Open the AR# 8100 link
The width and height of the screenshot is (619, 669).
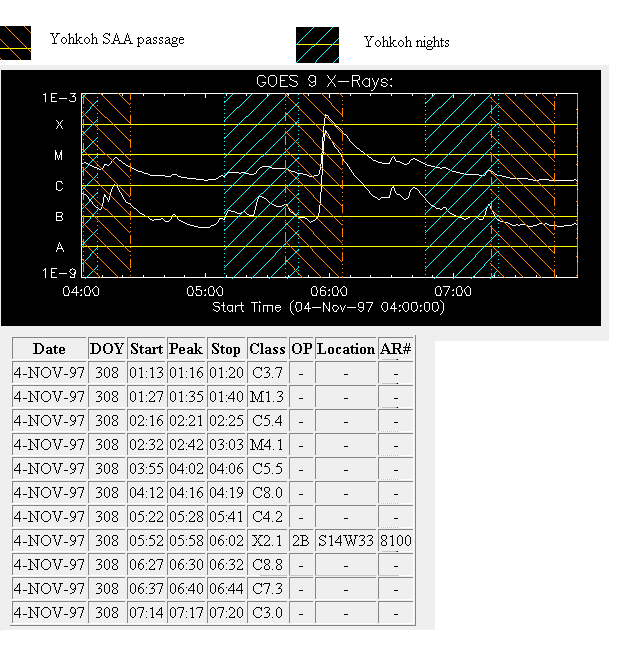click(x=395, y=541)
